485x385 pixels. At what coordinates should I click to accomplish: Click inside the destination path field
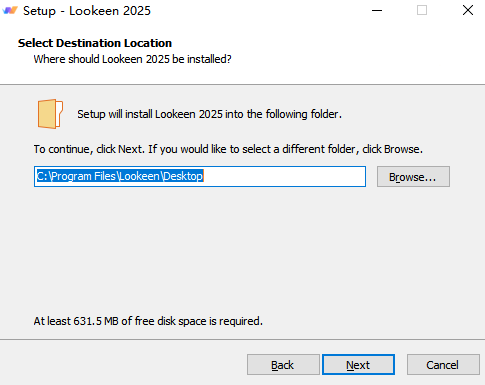[x=200, y=176]
